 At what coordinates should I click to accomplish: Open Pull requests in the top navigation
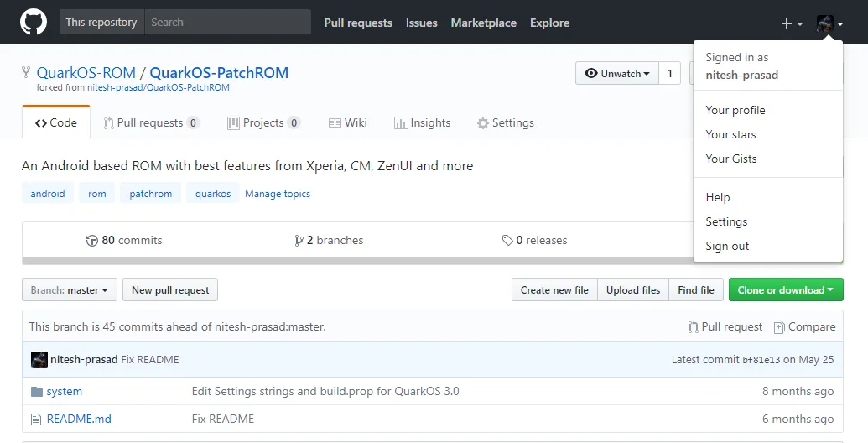pos(358,23)
